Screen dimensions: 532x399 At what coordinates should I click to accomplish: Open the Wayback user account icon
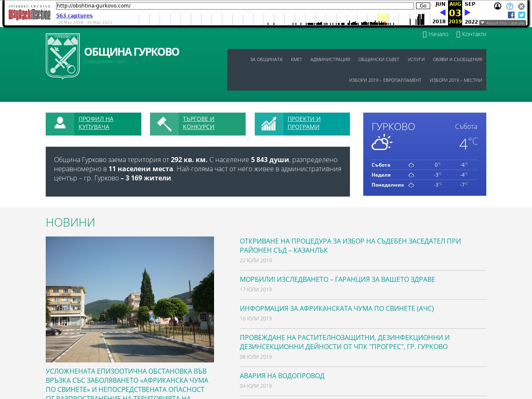click(x=498, y=6)
